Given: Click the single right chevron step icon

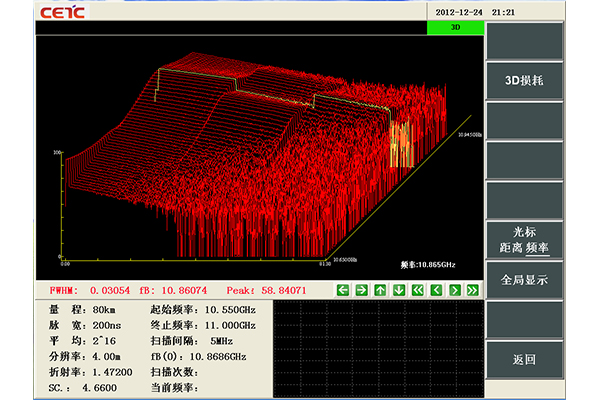Looking at the screenshot, I should pos(454,290).
